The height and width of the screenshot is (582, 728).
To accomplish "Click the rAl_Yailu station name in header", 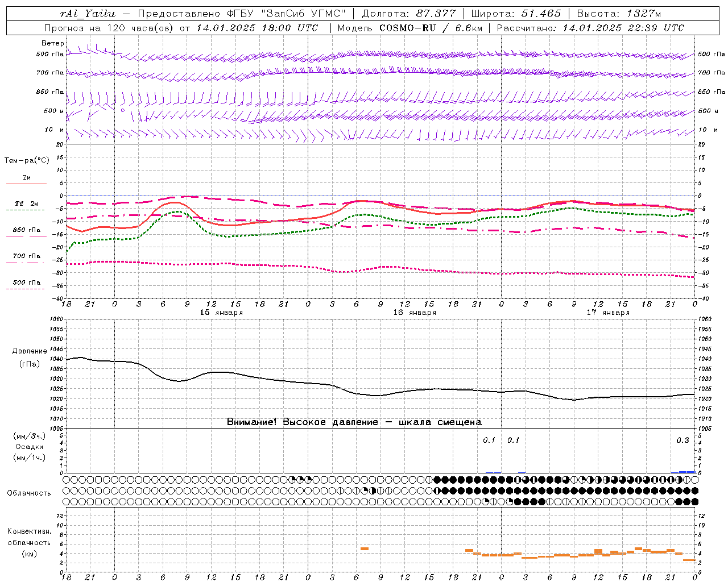I will point(88,14).
